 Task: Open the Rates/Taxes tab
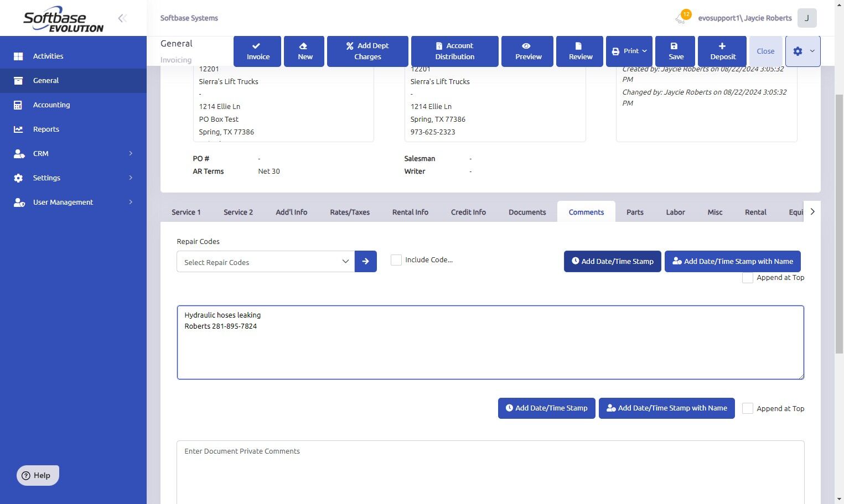click(350, 212)
